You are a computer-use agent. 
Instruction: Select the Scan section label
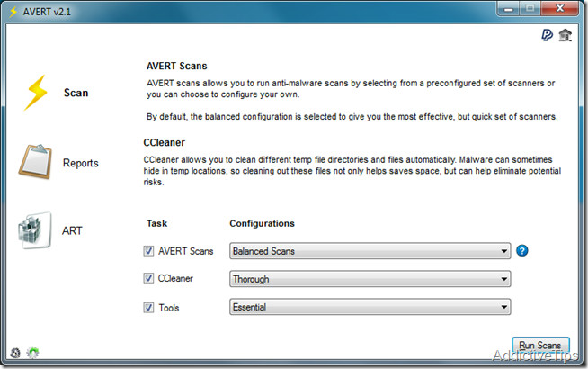pos(76,93)
